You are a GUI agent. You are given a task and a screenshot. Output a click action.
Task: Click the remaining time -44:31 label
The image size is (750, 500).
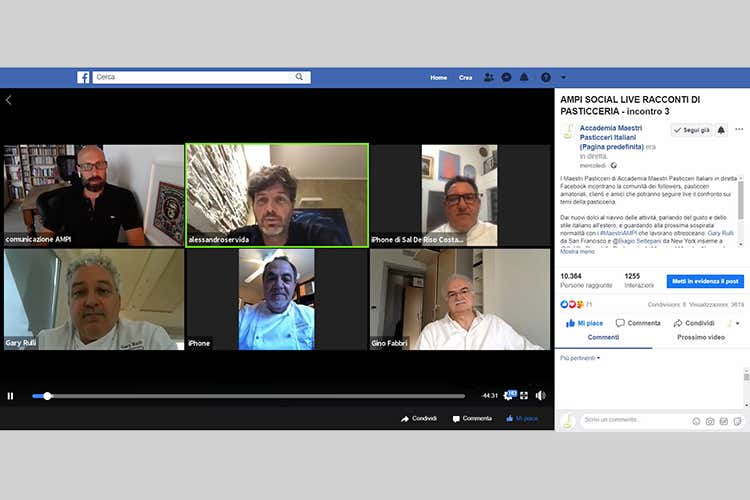click(490, 396)
